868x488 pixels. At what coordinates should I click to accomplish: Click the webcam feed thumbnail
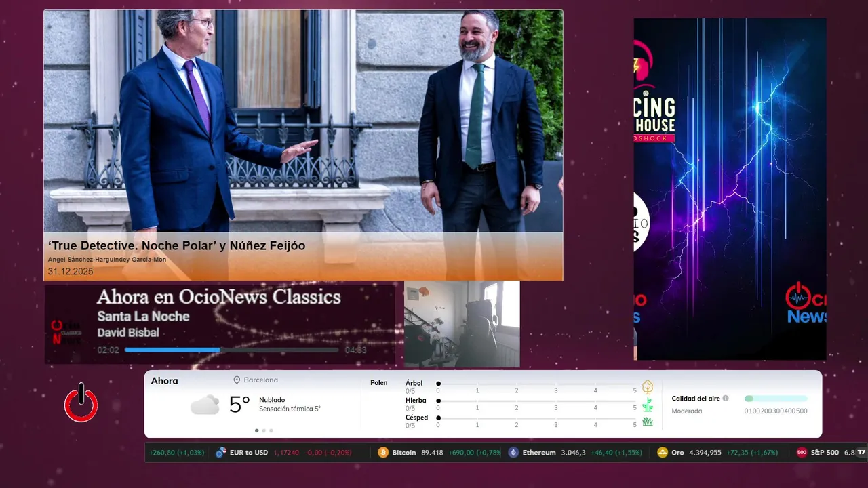tap(462, 324)
